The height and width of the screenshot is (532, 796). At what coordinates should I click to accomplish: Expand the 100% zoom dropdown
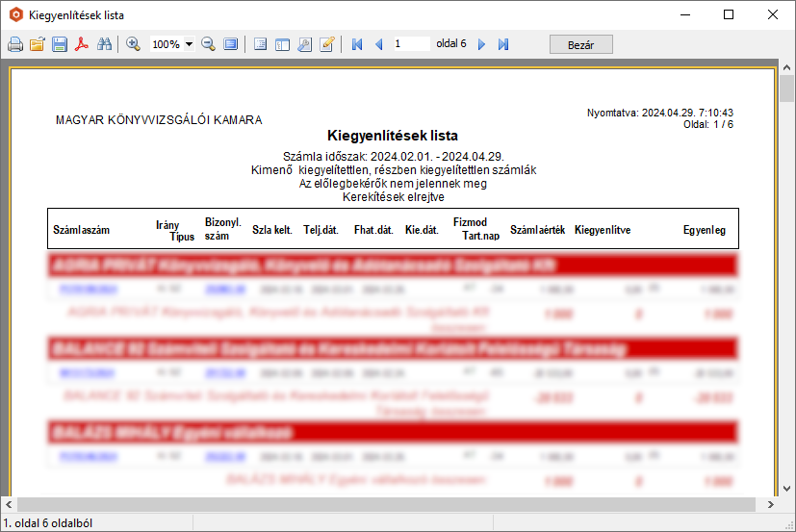189,44
